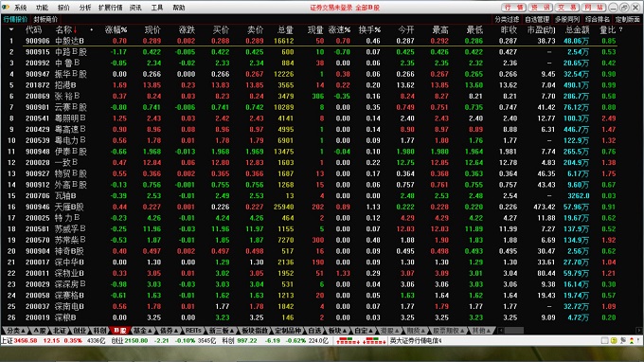This screenshot has width=644, height=362.
Task: Click the yellow round icon in status bar tray
Action: tap(614, 340)
